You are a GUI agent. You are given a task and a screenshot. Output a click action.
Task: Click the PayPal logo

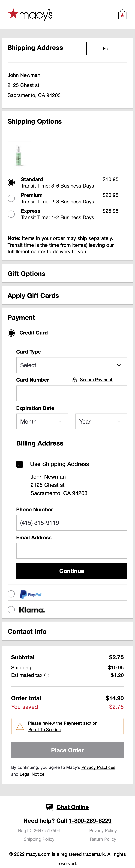click(31, 594)
